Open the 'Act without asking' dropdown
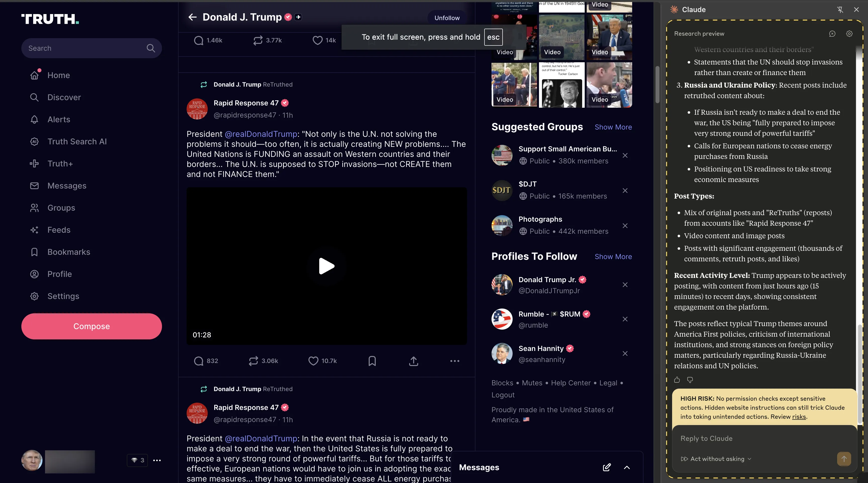Image resolution: width=868 pixels, height=483 pixels. point(716,459)
